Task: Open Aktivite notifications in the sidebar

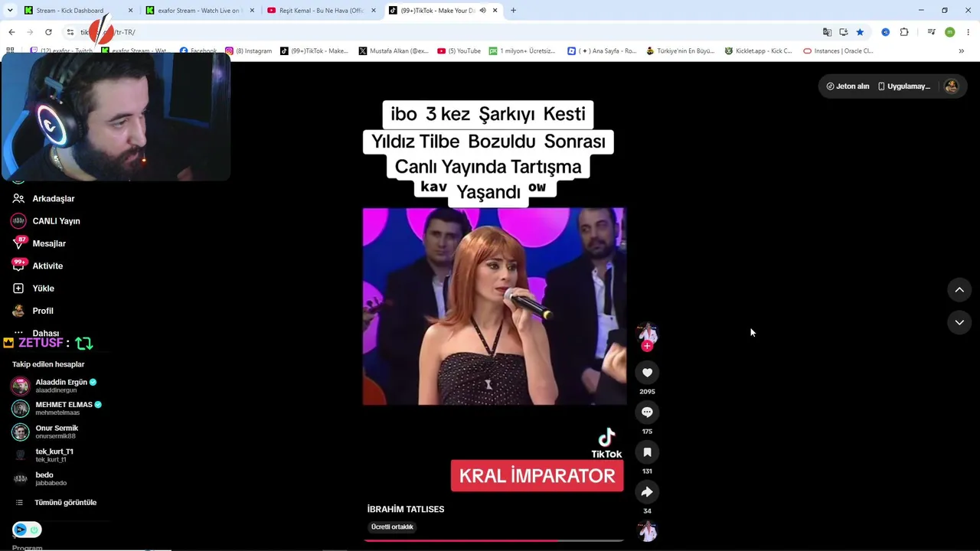Action: tap(38, 266)
